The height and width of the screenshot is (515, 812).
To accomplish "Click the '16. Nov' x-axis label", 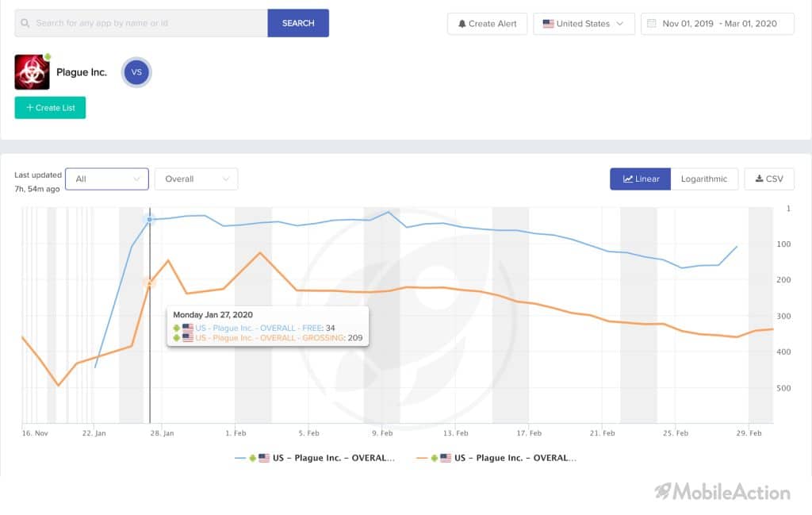I will pyautogui.click(x=35, y=433).
